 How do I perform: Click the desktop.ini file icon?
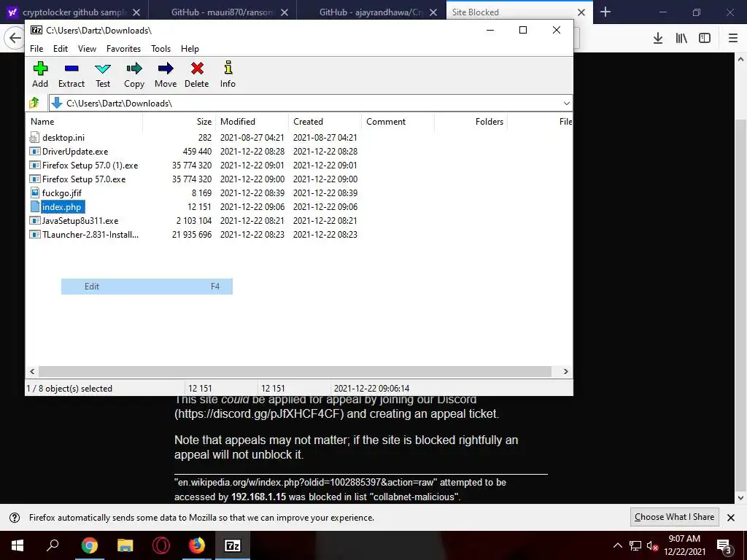34,138
